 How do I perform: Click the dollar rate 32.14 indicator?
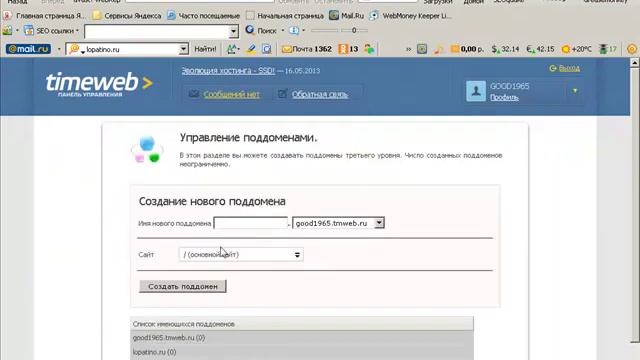(505, 49)
